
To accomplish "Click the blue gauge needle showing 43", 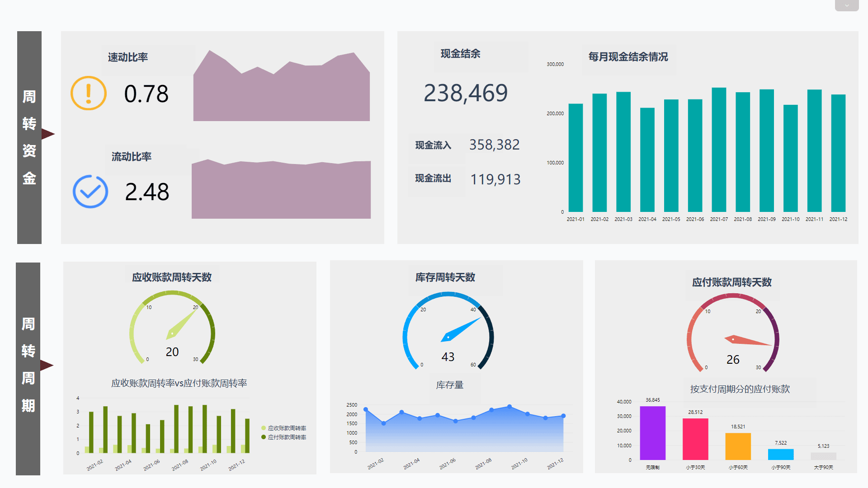I will click(x=461, y=329).
